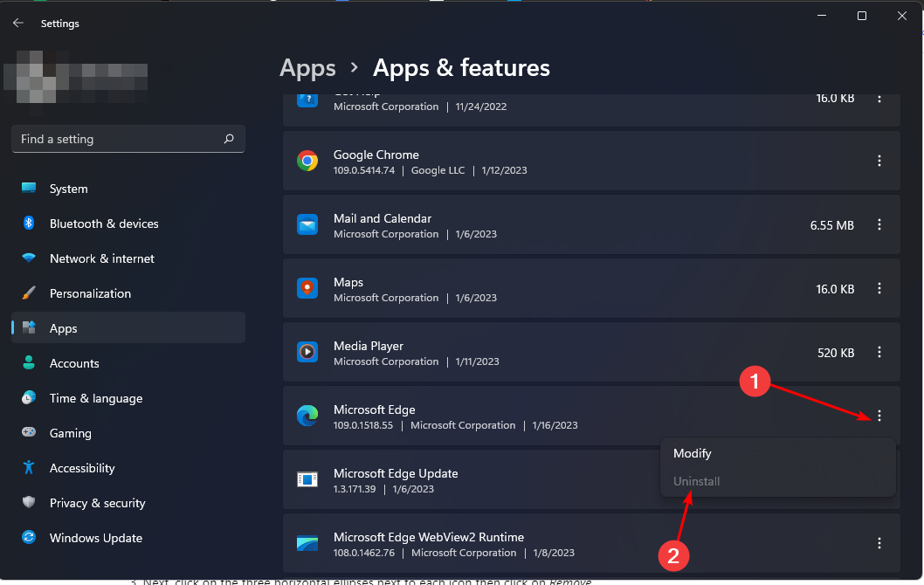Select Apps in the sidebar

(x=128, y=328)
